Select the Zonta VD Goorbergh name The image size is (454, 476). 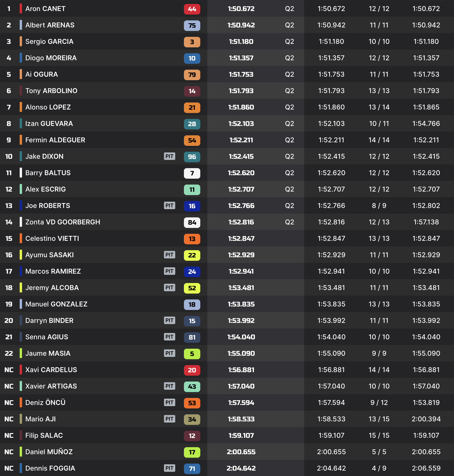click(x=63, y=222)
